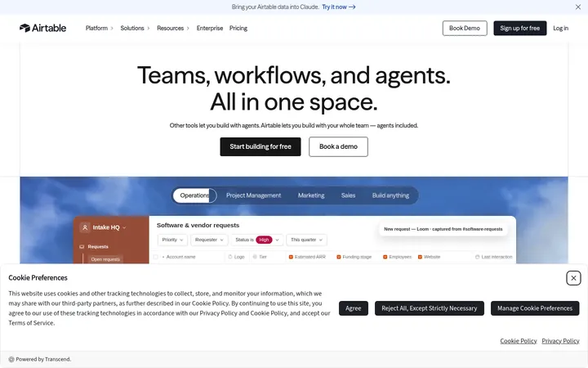Click the Website field icon
Image resolution: width=588 pixels, height=368 pixels.
(x=420, y=257)
